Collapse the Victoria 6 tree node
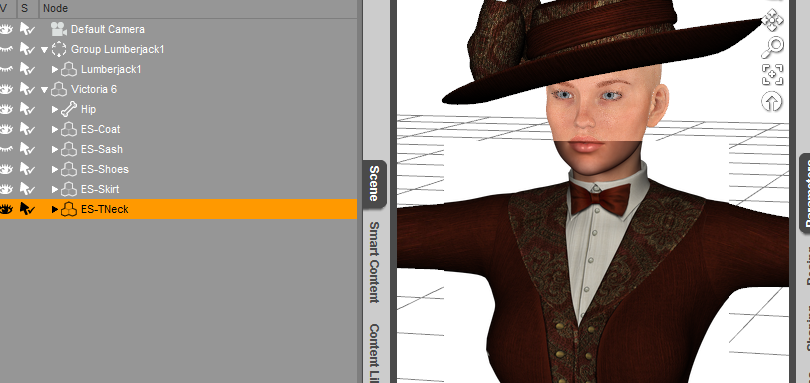Image resolution: width=810 pixels, height=383 pixels. [x=44, y=89]
